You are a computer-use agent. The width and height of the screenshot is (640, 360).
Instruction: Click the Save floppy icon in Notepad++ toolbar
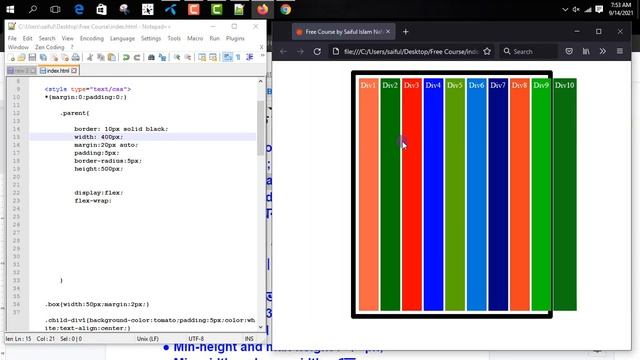pos(32,58)
